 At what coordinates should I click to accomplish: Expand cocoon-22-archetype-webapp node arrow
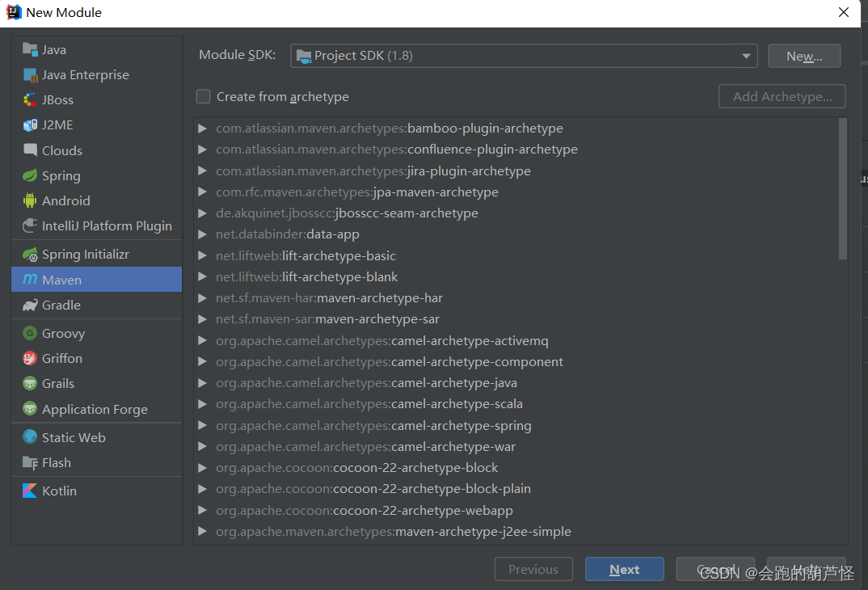click(x=203, y=510)
